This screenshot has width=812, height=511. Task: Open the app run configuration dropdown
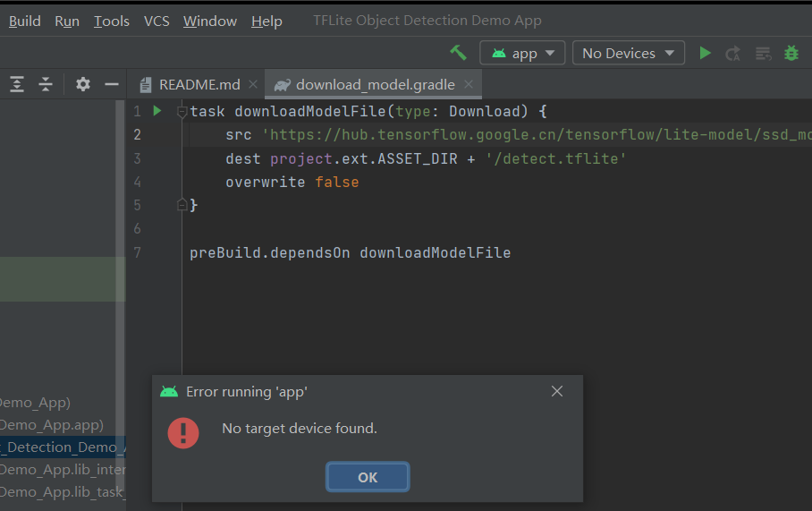click(x=522, y=53)
